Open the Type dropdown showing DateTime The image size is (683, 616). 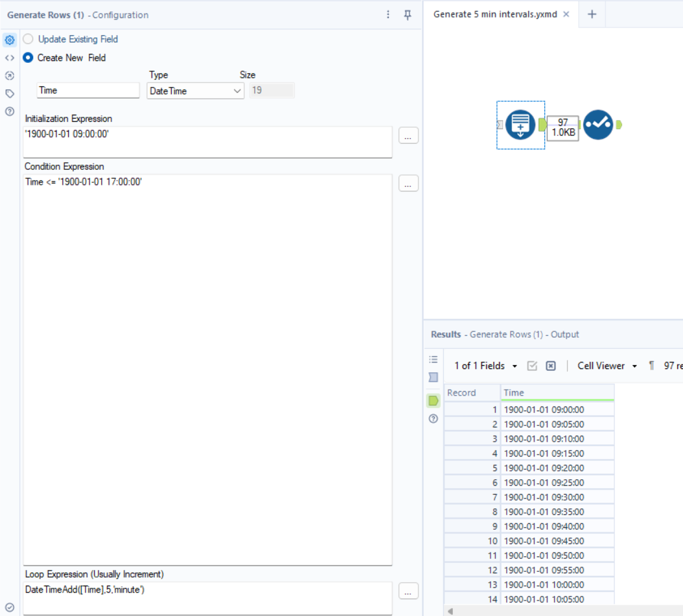tap(194, 90)
